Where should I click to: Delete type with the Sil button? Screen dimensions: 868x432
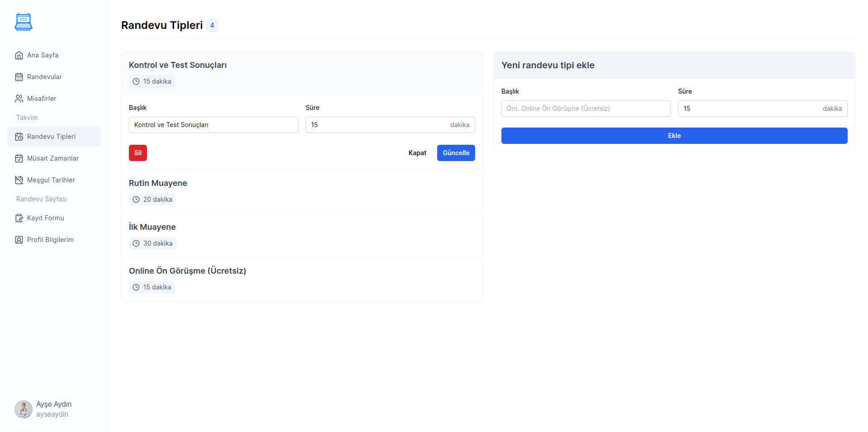(x=138, y=153)
